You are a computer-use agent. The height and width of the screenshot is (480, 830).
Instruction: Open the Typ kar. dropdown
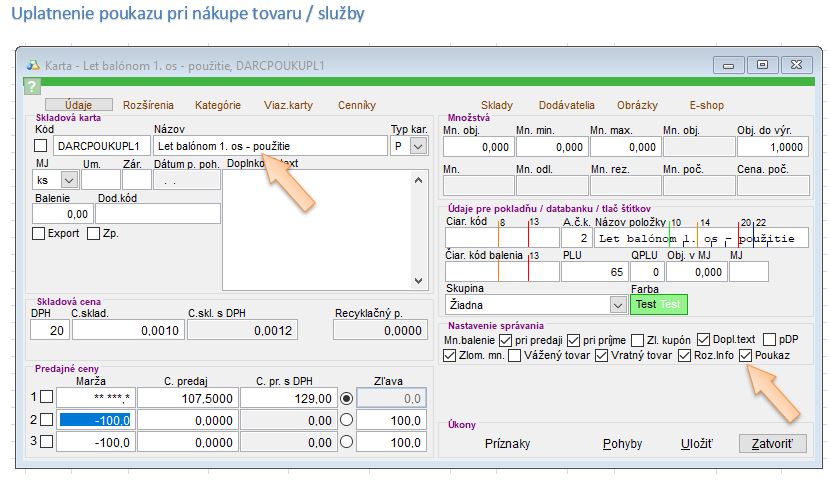pyautogui.click(x=418, y=146)
